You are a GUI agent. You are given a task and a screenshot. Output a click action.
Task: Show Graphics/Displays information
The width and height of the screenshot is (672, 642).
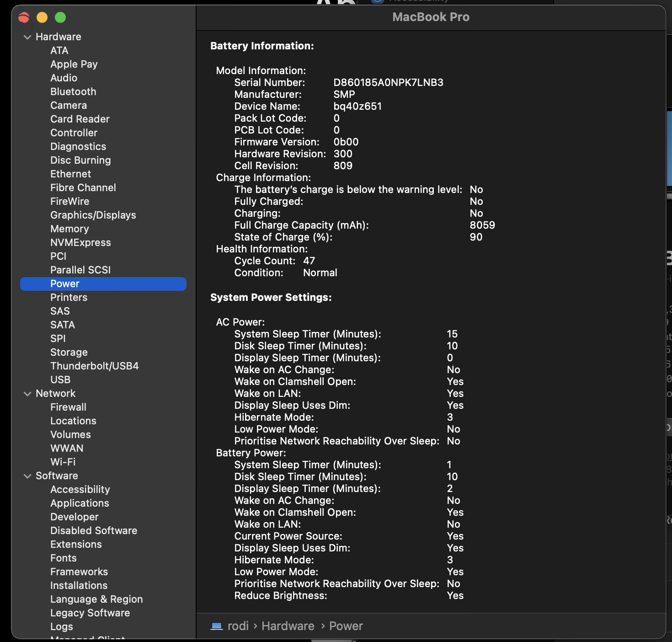coord(93,215)
